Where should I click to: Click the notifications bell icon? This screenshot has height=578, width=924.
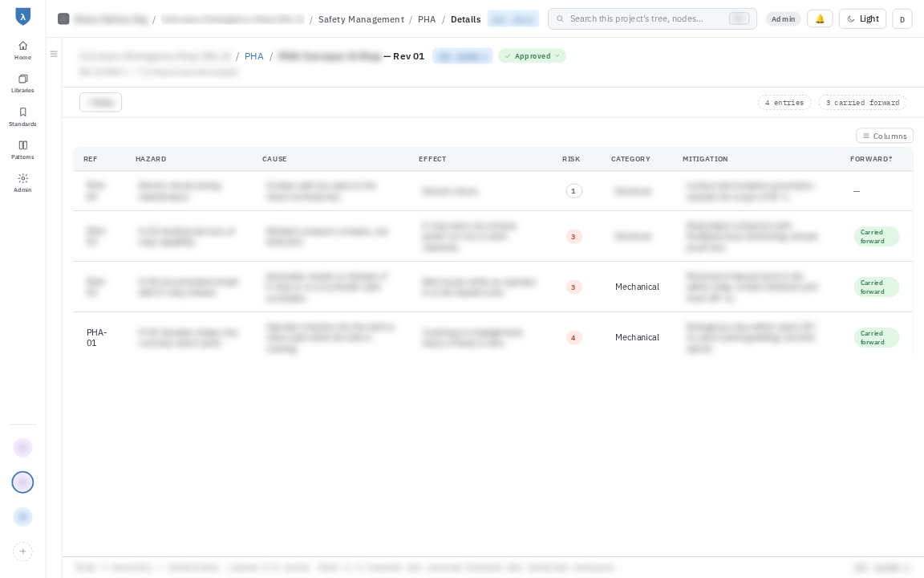pos(820,19)
